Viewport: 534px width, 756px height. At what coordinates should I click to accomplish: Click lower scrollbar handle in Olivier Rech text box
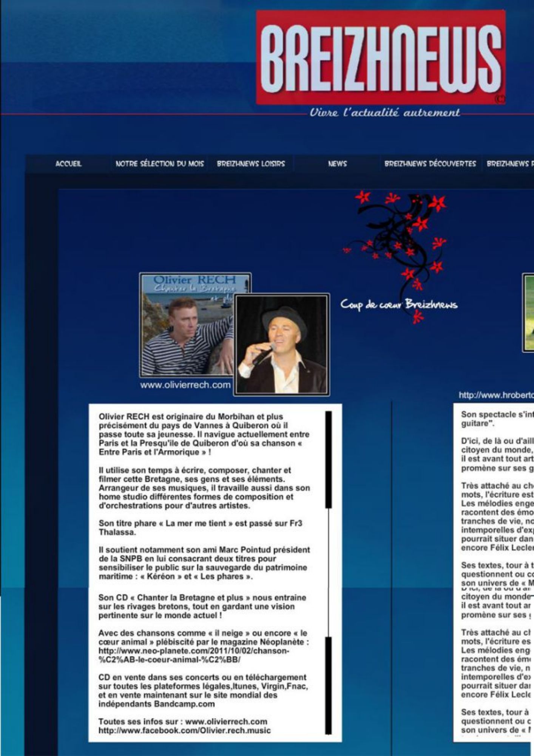[x=329, y=684]
